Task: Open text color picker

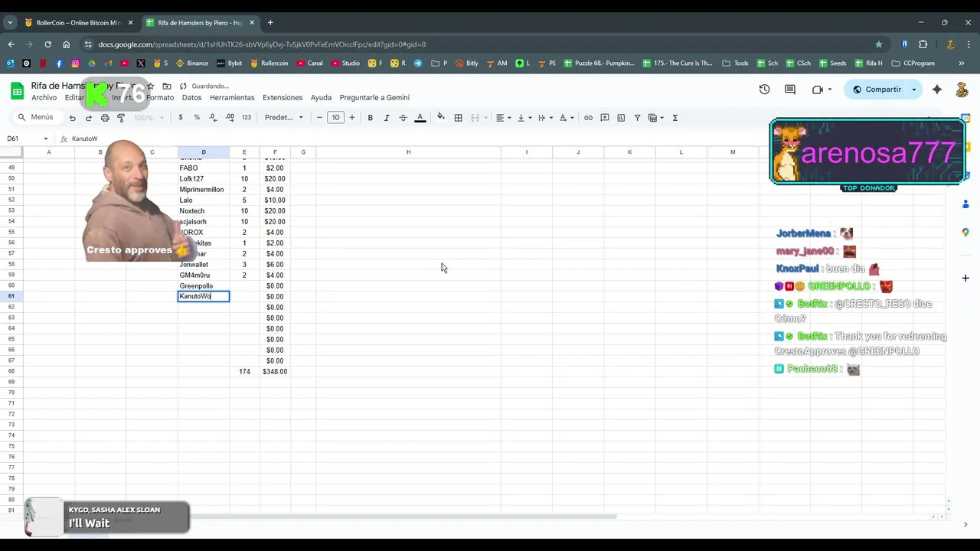Action: 420,118
